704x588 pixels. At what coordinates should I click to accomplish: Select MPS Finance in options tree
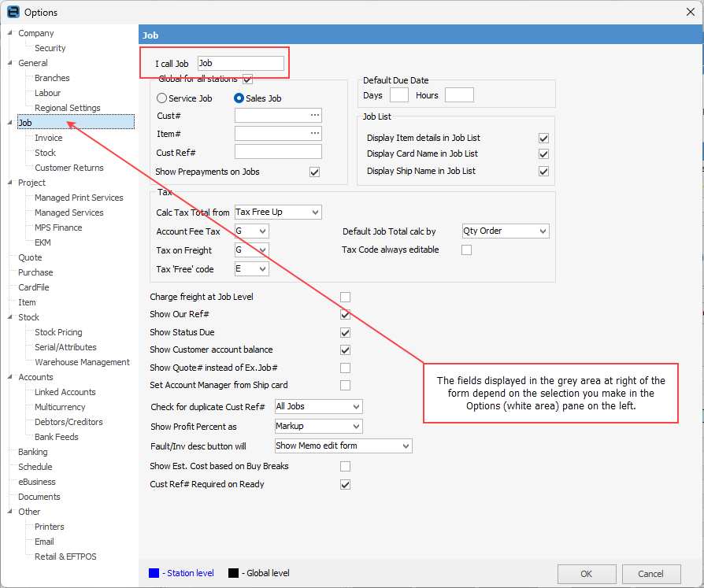coord(58,227)
